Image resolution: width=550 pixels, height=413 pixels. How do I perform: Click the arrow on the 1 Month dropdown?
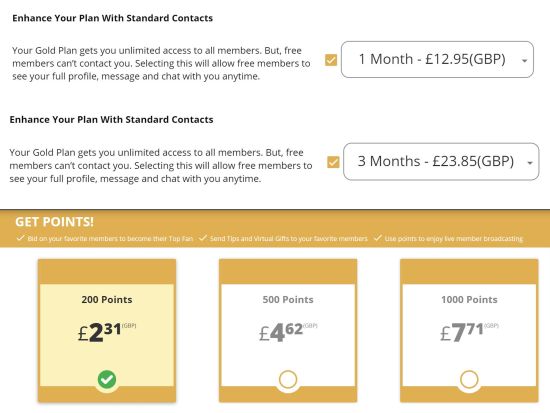pos(524,61)
